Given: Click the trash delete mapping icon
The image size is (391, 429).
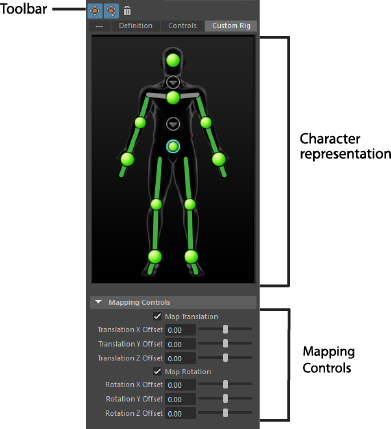Looking at the screenshot, I should [x=127, y=11].
